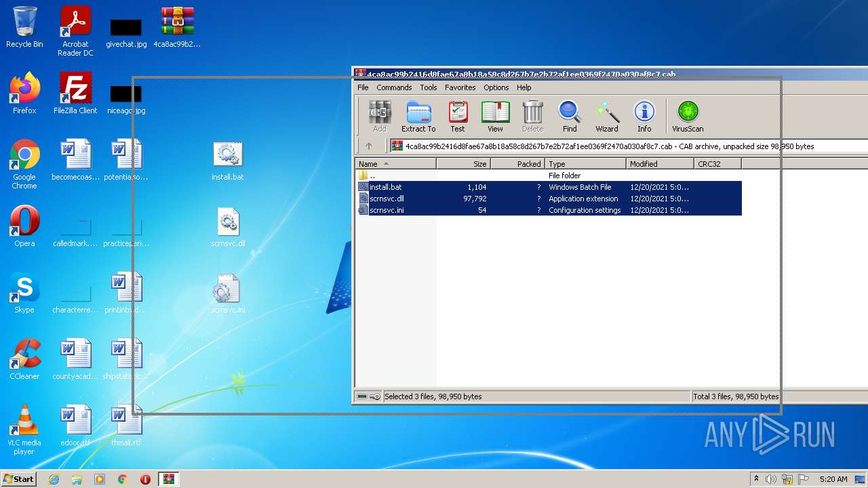The image size is (868, 488).
Task: Click the Add toolbar icon in WinRAR
Action: coord(380,117)
